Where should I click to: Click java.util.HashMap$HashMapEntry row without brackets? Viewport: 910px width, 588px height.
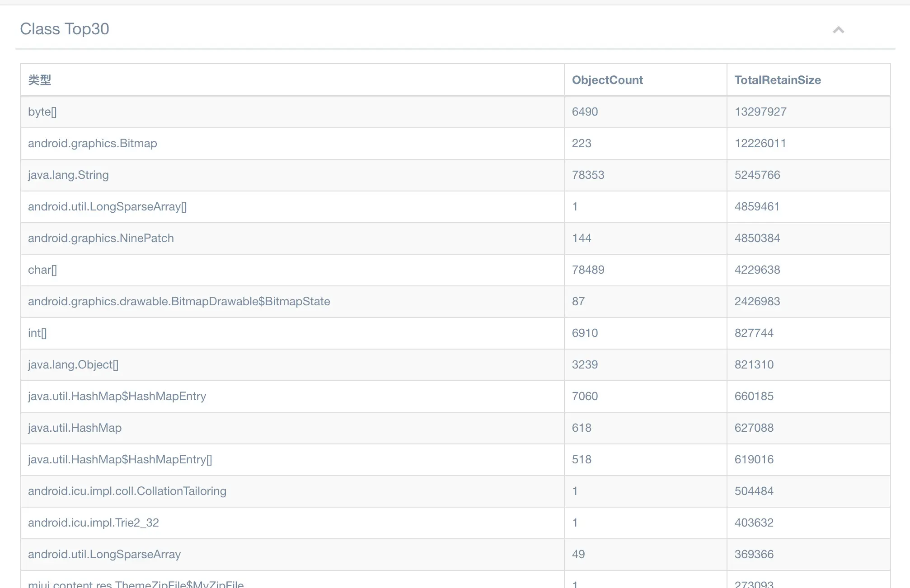pyautogui.click(x=117, y=396)
